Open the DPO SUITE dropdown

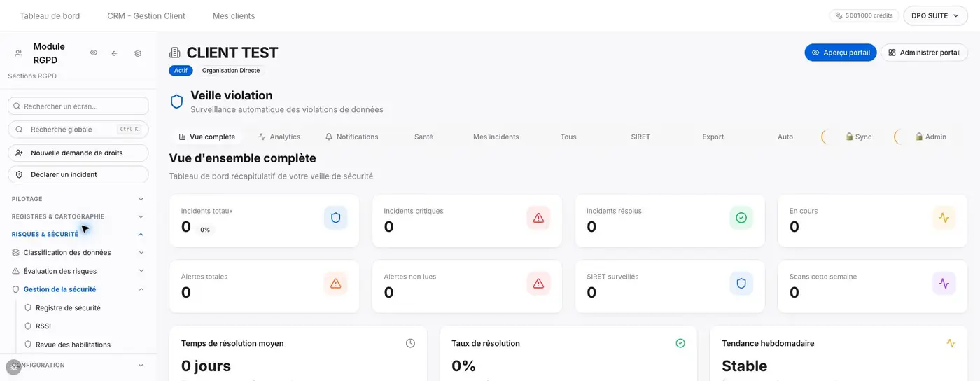[935, 15]
